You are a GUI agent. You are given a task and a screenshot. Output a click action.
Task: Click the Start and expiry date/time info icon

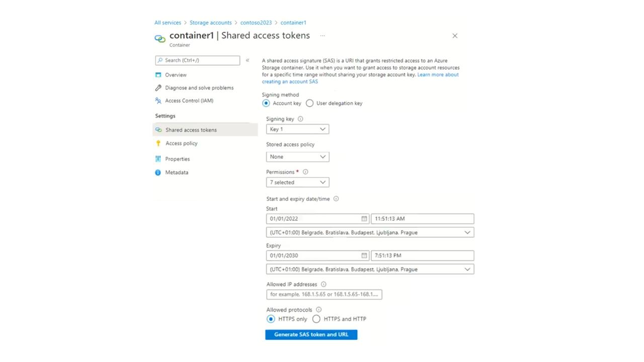pos(336,199)
